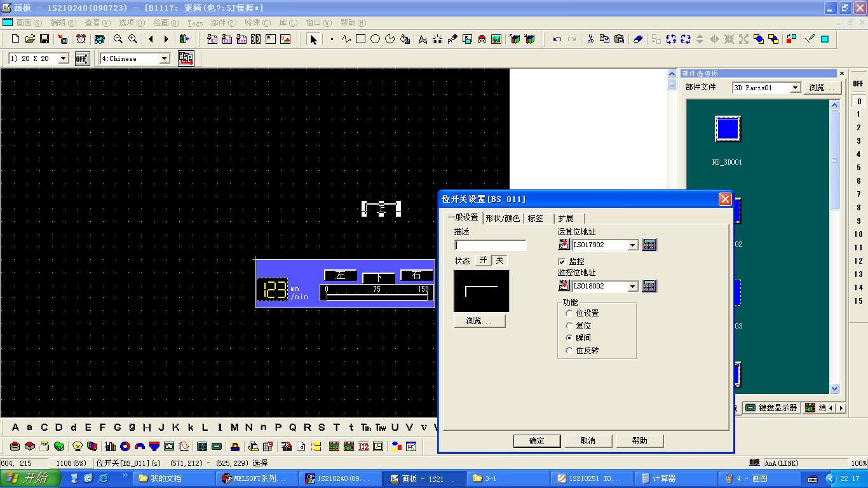
Task: Select the arrow pointer selection tool
Action: tap(313, 39)
